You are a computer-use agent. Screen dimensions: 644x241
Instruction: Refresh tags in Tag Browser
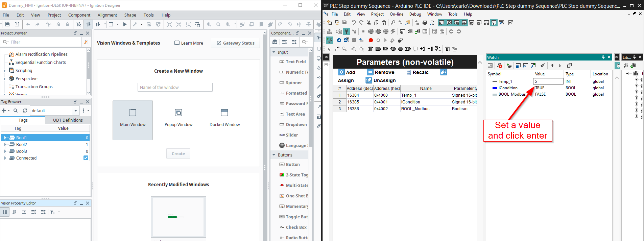tap(25, 111)
